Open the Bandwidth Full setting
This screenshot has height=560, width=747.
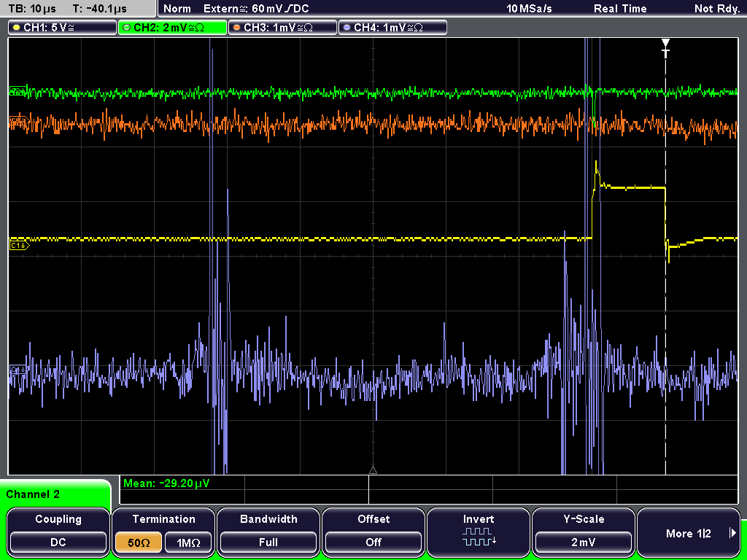click(x=268, y=532)
